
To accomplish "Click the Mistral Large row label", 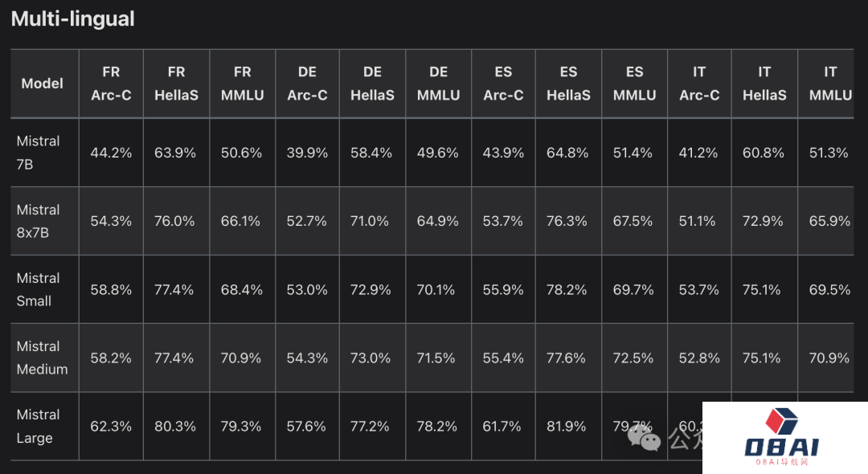I will point(39,426).
